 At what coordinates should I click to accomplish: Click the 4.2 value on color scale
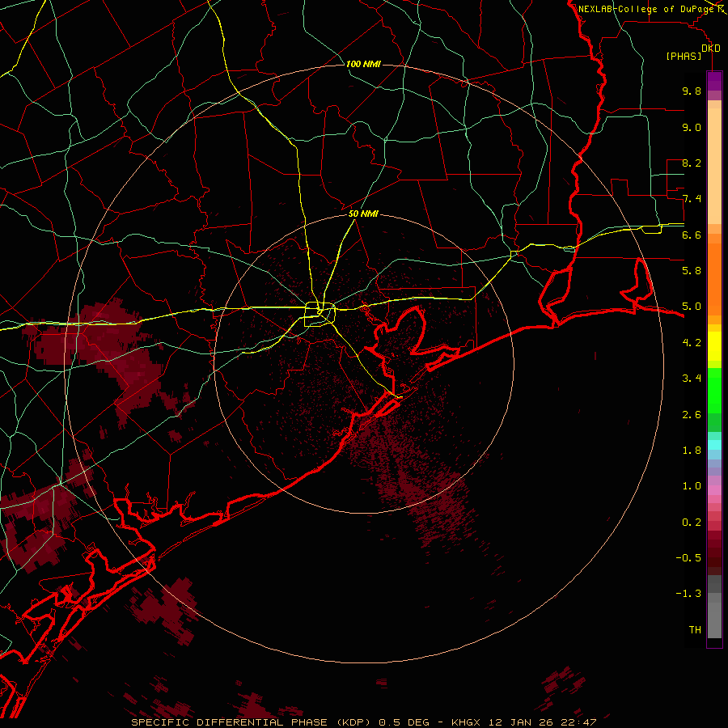[692, 343]
